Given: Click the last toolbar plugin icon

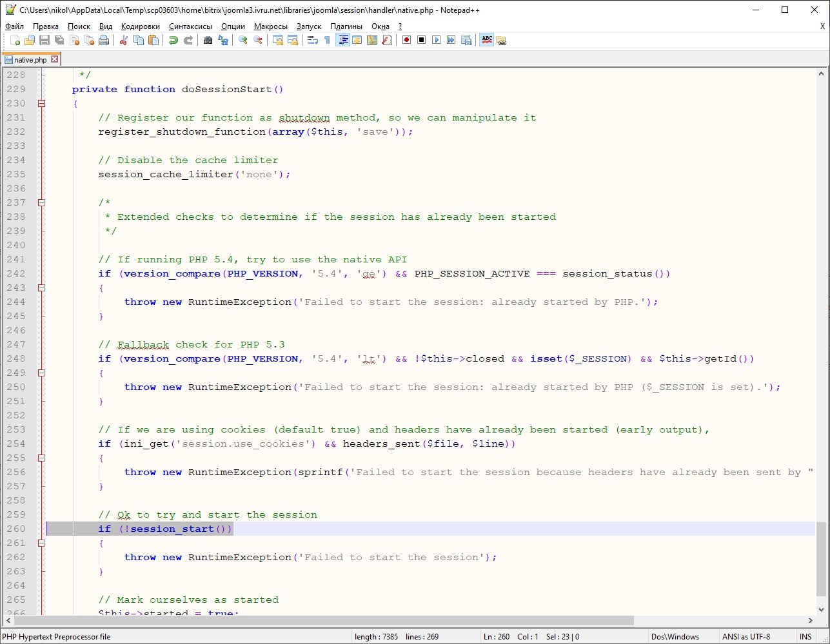Looking at the screenshot, I should (x=502, y=40).
